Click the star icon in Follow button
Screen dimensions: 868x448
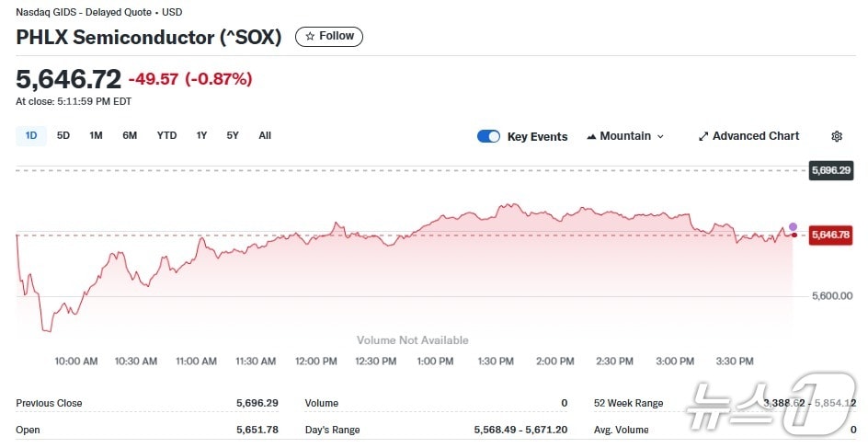click(310, 36)
